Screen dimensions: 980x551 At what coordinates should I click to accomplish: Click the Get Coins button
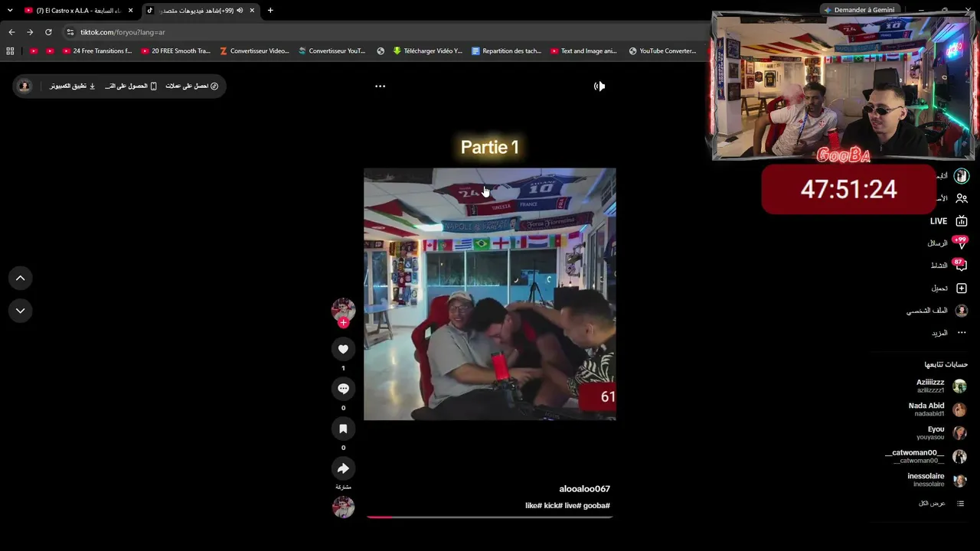tap(192, 86)
